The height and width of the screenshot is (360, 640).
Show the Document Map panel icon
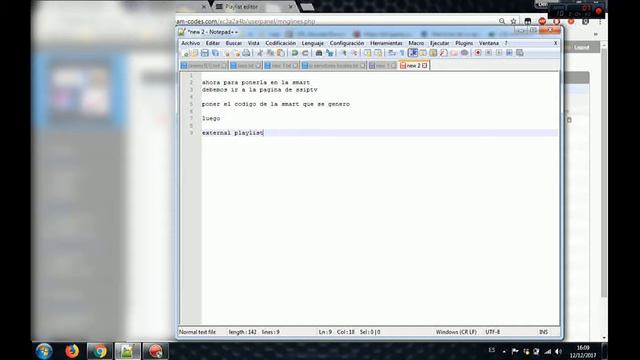[x=433, y=53]
